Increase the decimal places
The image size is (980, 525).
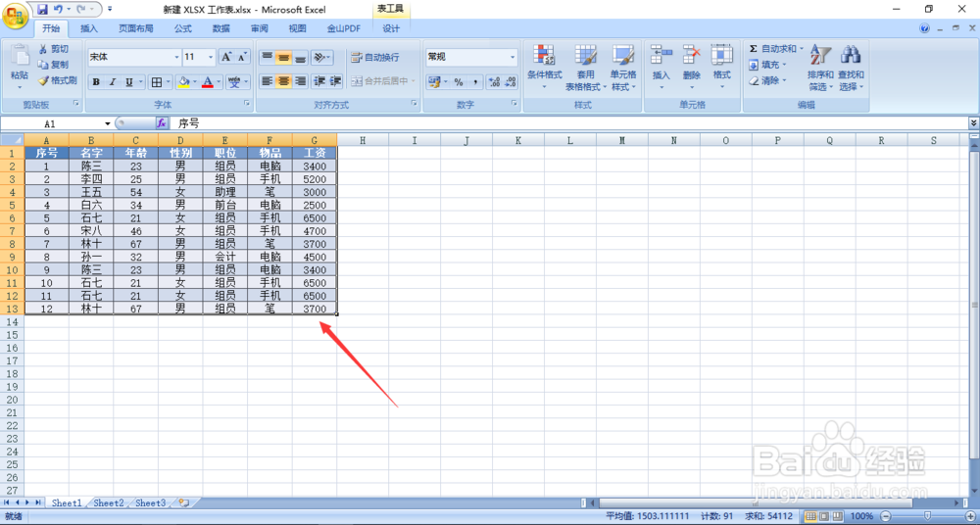coord(494,82)
